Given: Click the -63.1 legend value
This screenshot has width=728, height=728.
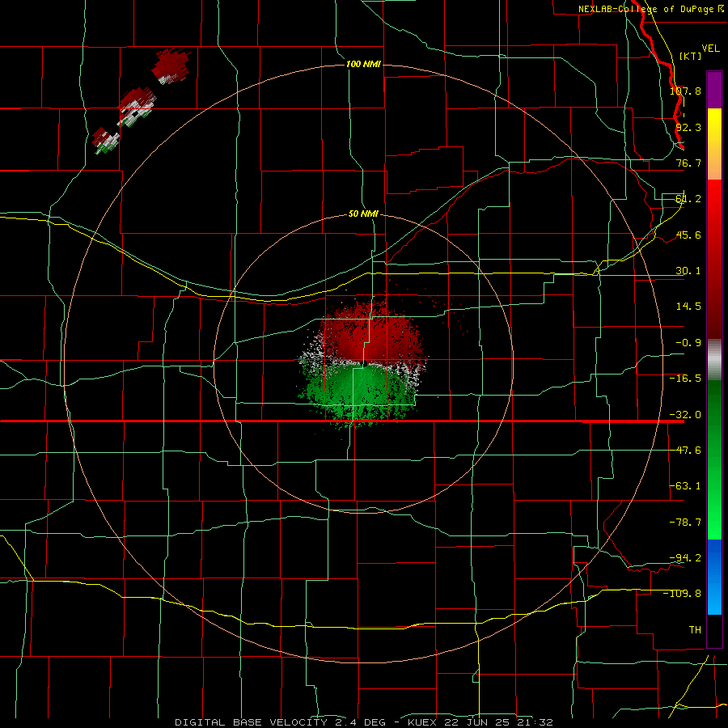Looking at the screenshot, I should pos(685,486).
